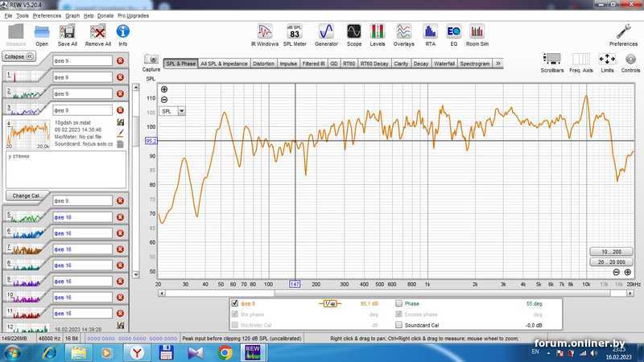Click the horizontal graph scrollbar

[x=386, y=293]
